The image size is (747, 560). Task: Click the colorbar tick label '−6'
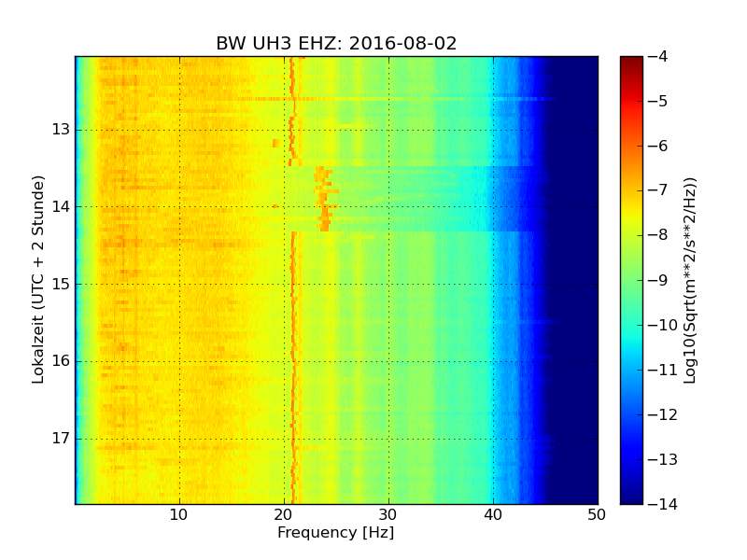(x=657, y=146)
